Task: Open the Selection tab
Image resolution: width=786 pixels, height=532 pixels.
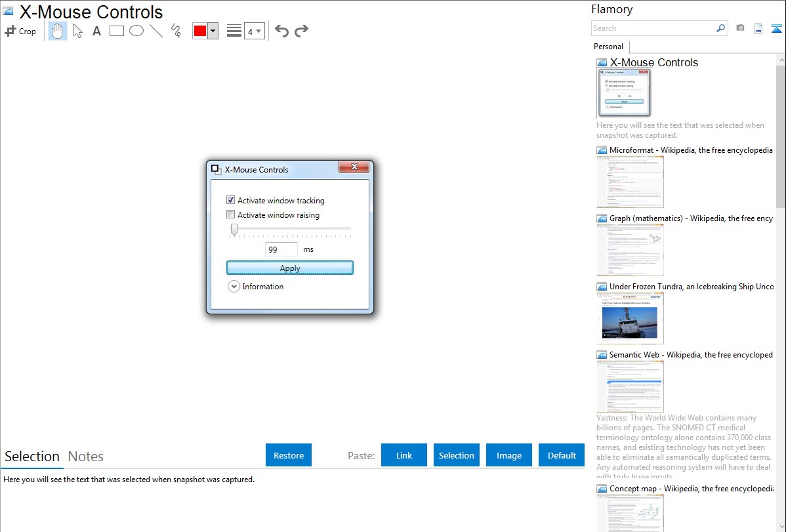Action: 32,457
